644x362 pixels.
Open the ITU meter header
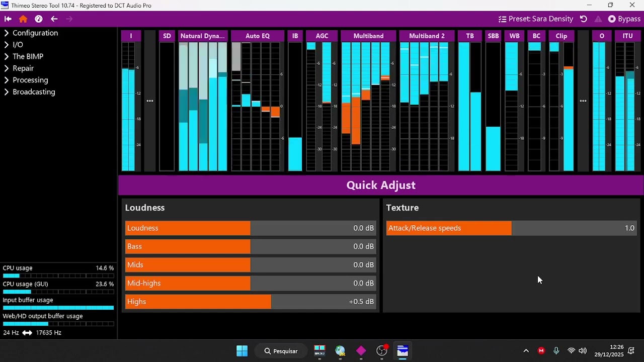point(628,36)
